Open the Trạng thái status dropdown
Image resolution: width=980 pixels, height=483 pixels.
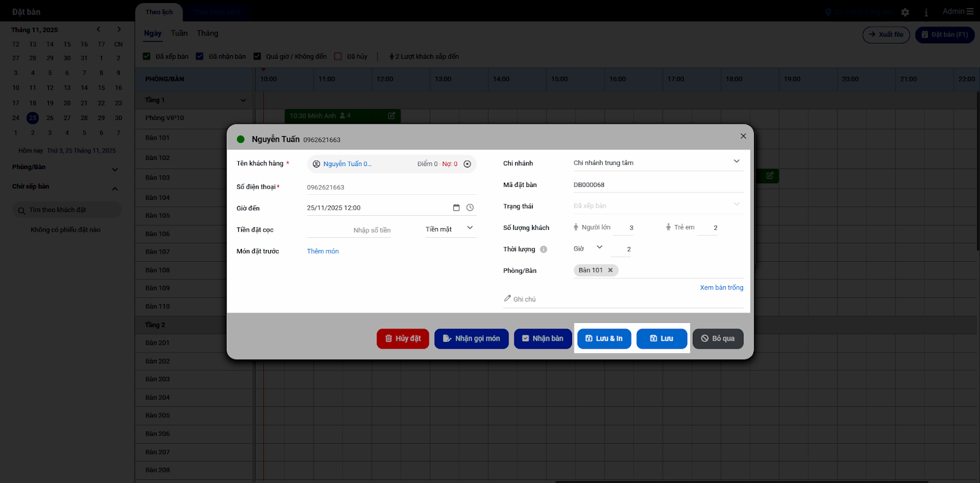tap(658, 205)
